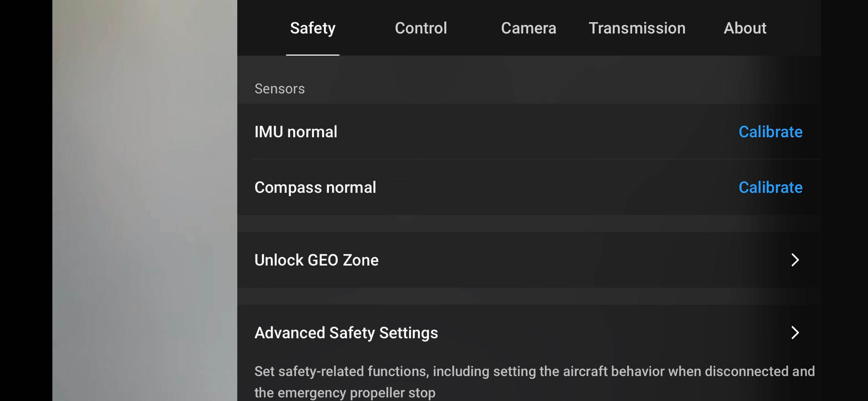Viewport: 868px width, 401px height.
Task: Tap the camera preview to leave settings
Action: 145,200
